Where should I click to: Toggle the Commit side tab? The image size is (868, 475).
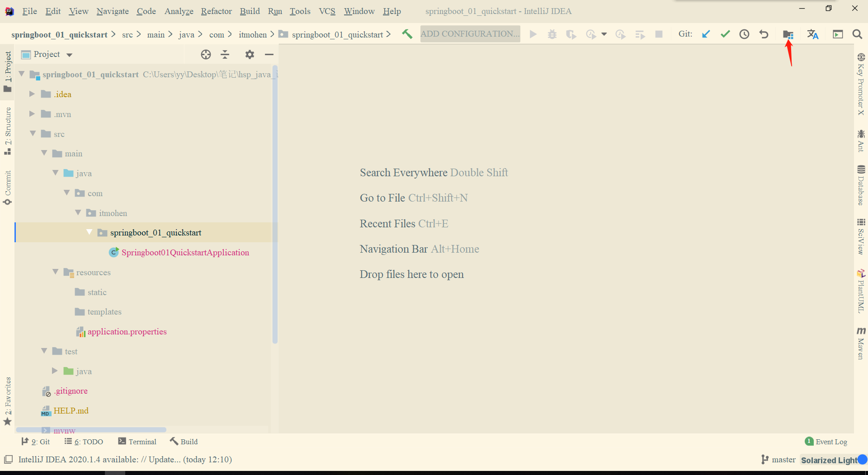click(8, 188)
